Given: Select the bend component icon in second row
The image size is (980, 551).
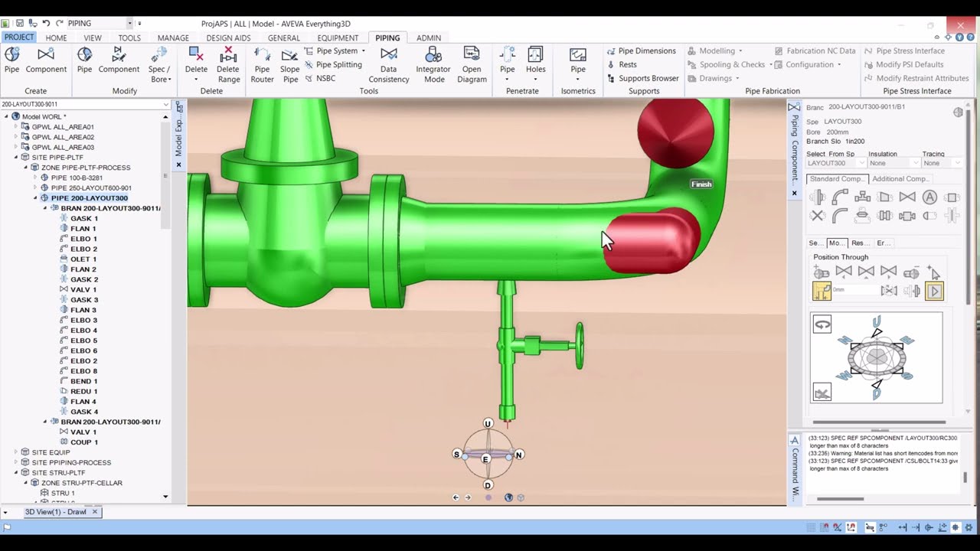Looking at the screenshot, I should pyautogui.click(x=840, y=216).
